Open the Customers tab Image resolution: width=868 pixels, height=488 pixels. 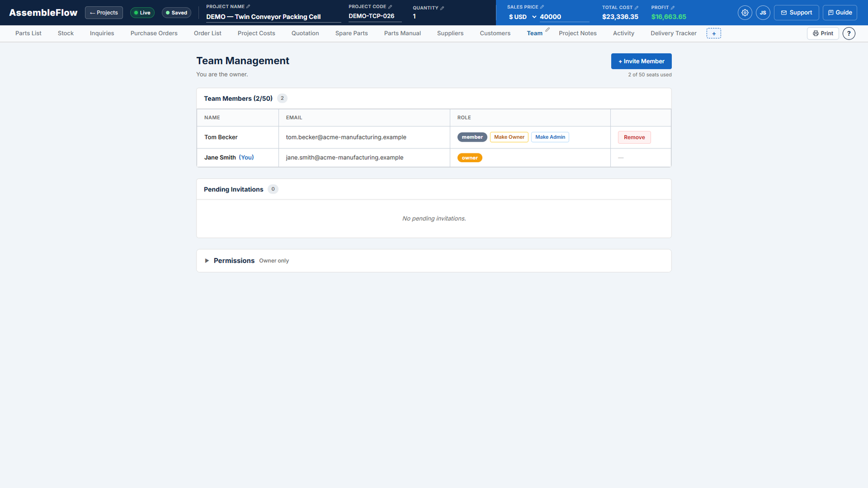tap(495, 34)
